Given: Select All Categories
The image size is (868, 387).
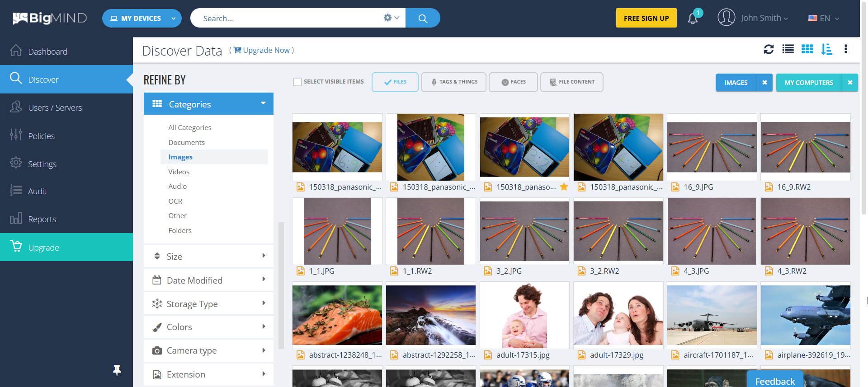Looking at the screenshot, I should click(190, 127).
